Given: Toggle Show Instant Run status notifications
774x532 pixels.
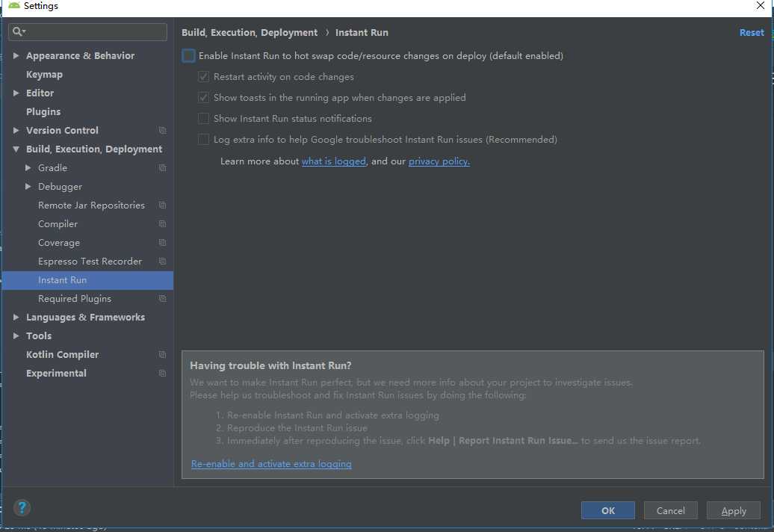Looking at the screenshot, I should [x=203, y=119].
